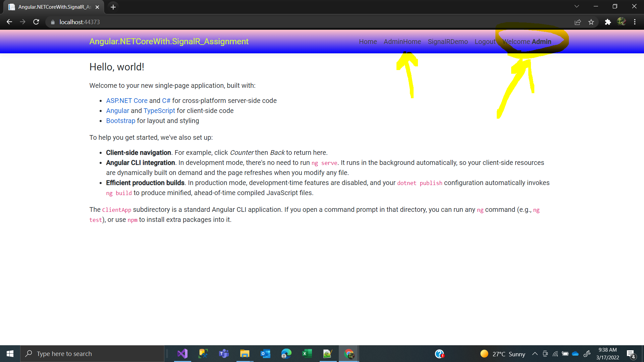Click the browser back arrow

point(9,22)
